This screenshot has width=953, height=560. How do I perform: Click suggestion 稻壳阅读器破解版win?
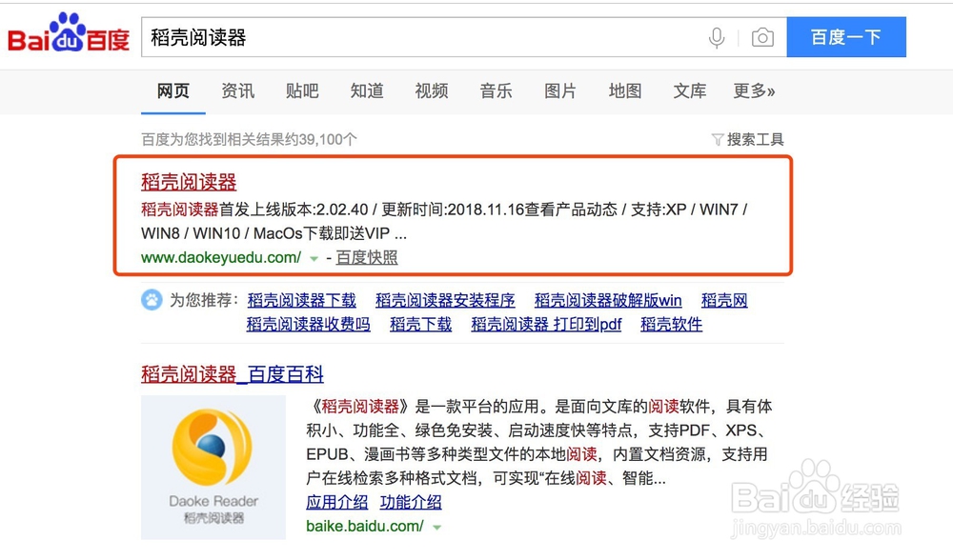pyautogui.click(x=608, y=300)
